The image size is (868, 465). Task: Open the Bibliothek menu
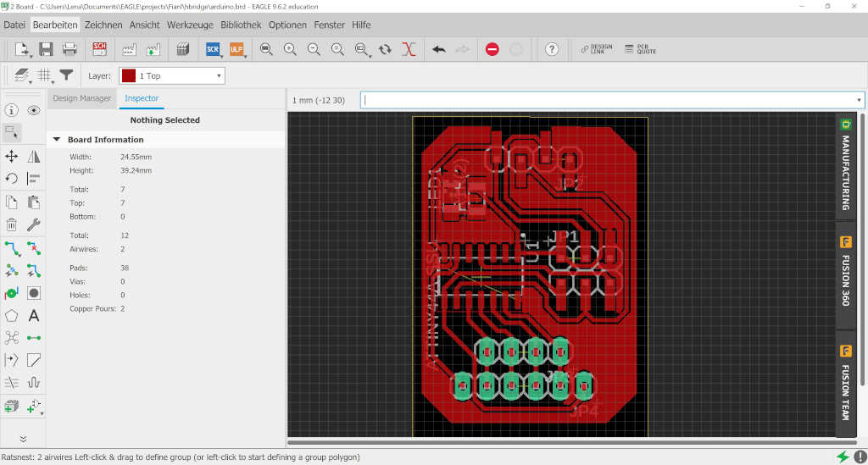pos(242,25)
